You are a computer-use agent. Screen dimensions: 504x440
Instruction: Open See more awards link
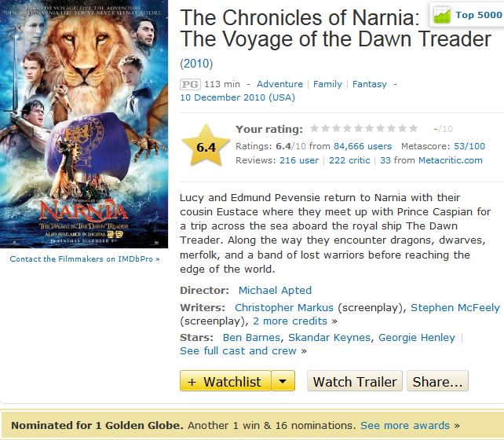click(x=405, y=425)
